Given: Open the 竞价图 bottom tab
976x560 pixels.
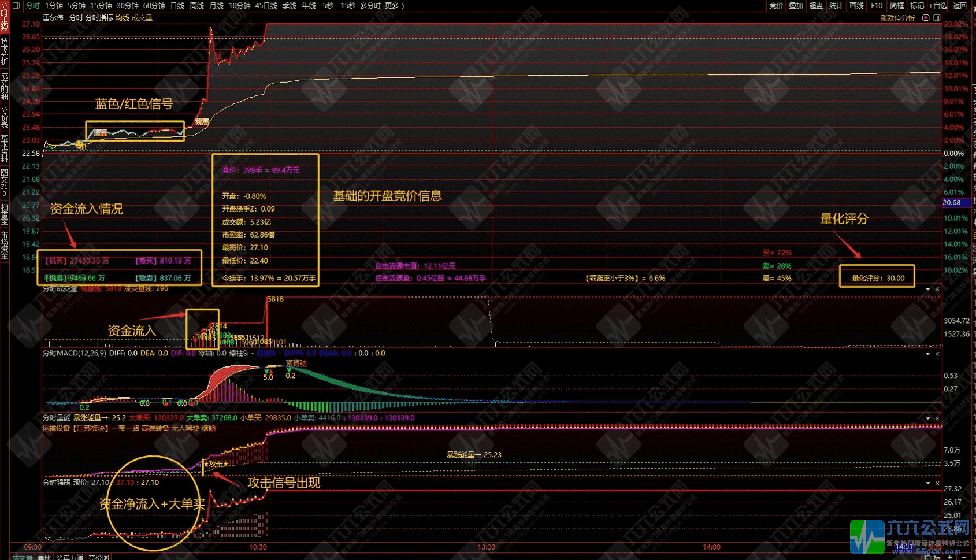Looking at the screenshot, I should [99, 557].
